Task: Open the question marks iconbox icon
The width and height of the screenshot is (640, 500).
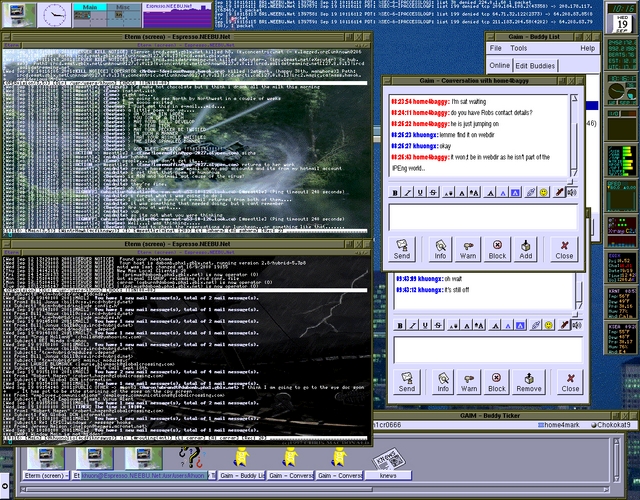Action: pyautogui.click(x=192, y=458)
